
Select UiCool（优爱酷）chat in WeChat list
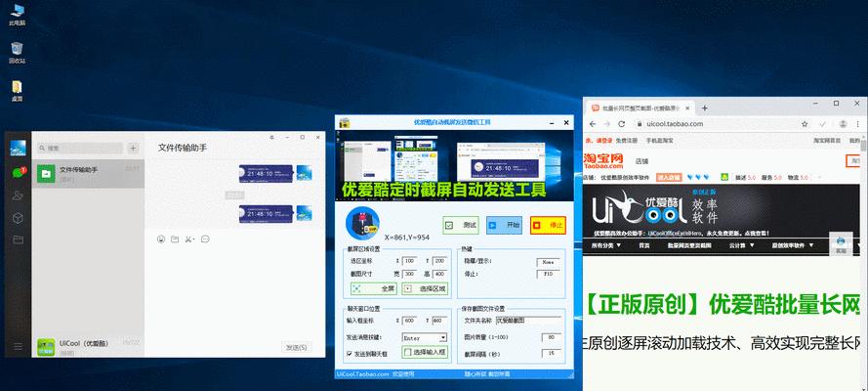click(x=88, y=347)
